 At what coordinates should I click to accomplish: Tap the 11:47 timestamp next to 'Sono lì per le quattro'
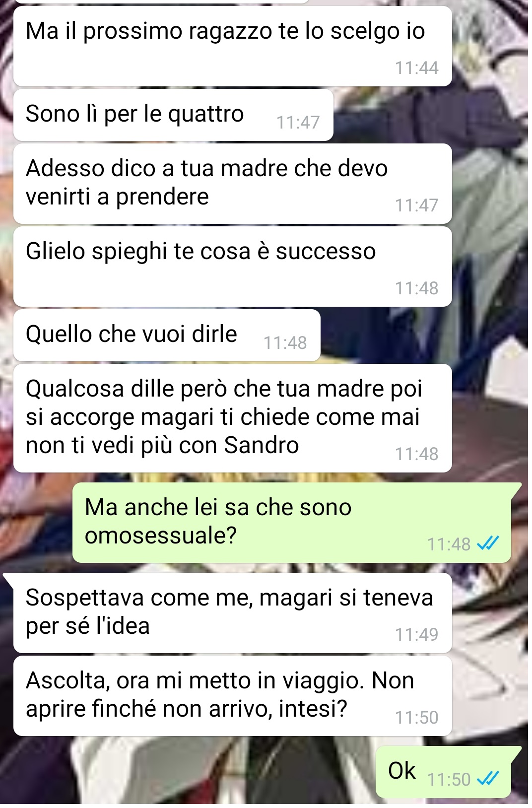click(298, 122)
